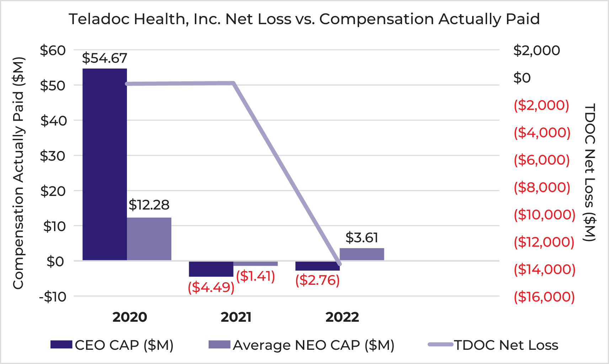Screen dimensions: 609x364
Task: Click the ($2.76) data label
Action: 317,280
